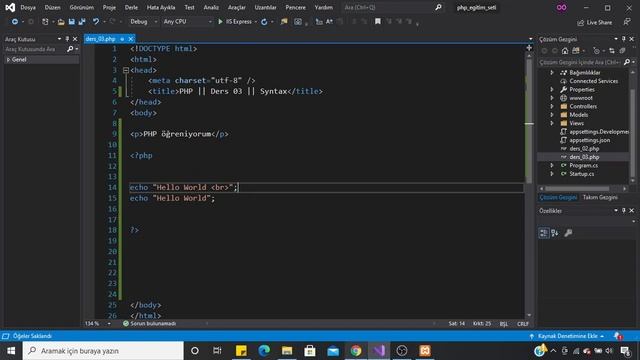Click the Undo arrow icon
This screenshot has width=640, height=360.
96,22
